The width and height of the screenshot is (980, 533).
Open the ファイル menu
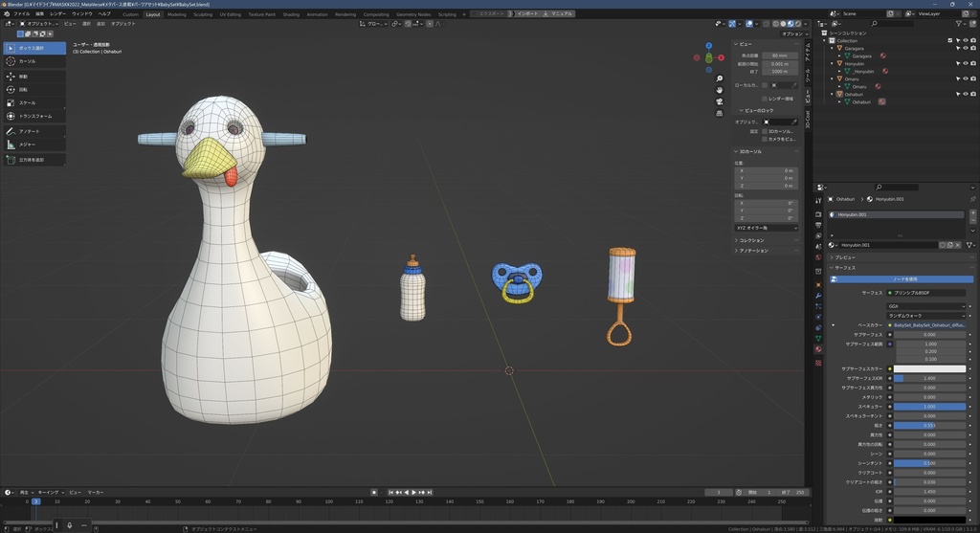22,13
